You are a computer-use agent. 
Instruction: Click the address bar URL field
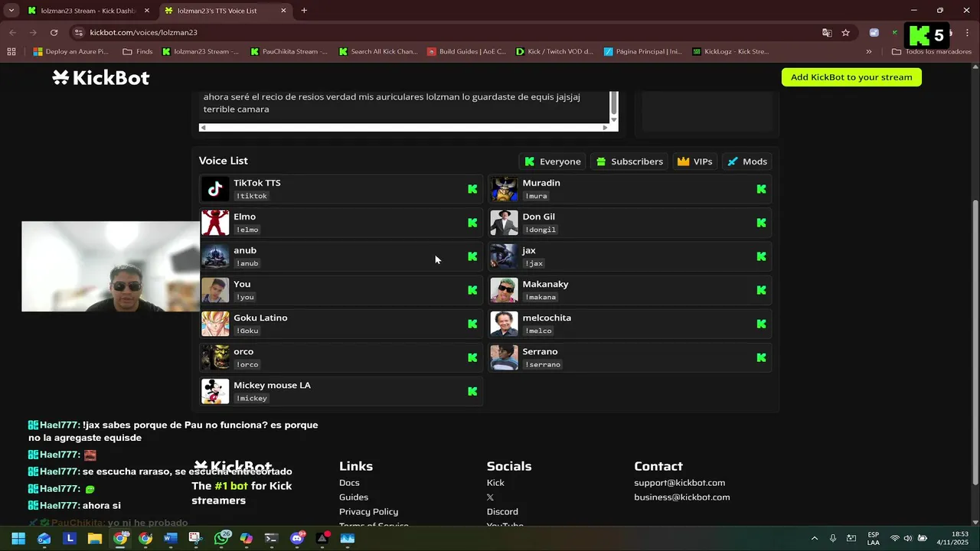(444, 33)
